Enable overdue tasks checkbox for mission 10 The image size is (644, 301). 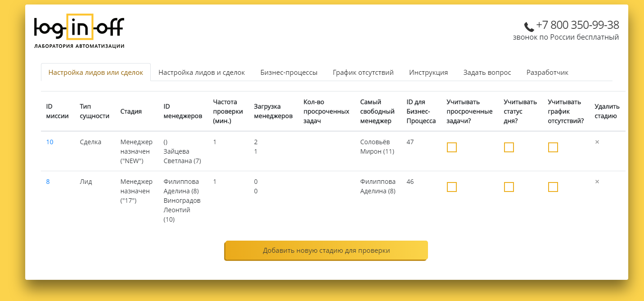(452, 147)
